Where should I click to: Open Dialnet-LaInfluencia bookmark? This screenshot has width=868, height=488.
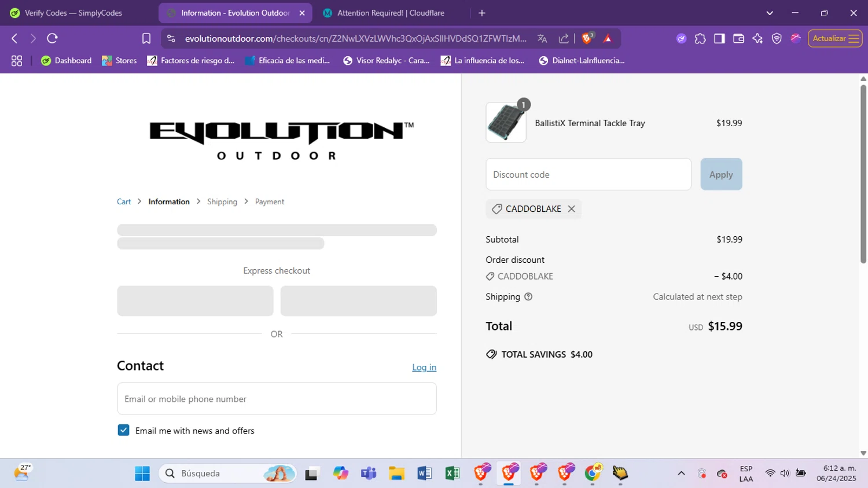tap(582, 61)
